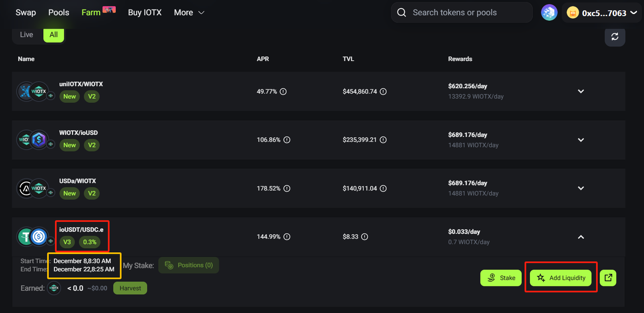Open the Pools page

(x=59, y=13)
